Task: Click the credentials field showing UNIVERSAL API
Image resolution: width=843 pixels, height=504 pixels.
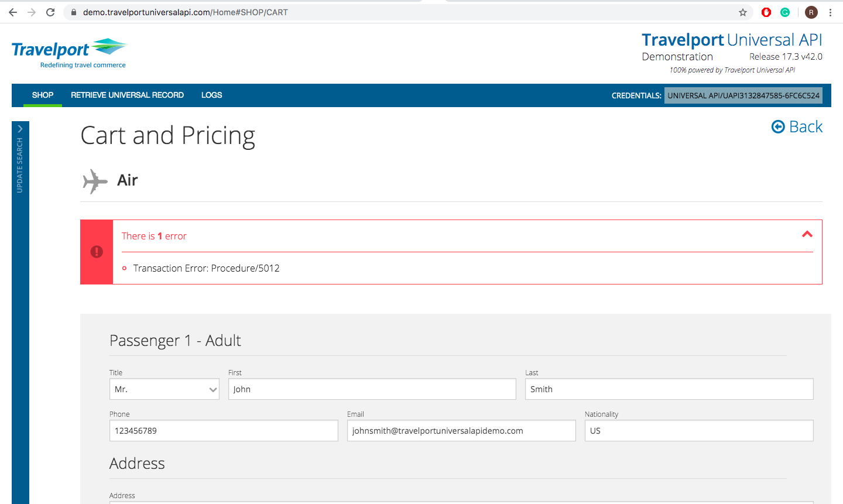Action: [x=743, y=95]
